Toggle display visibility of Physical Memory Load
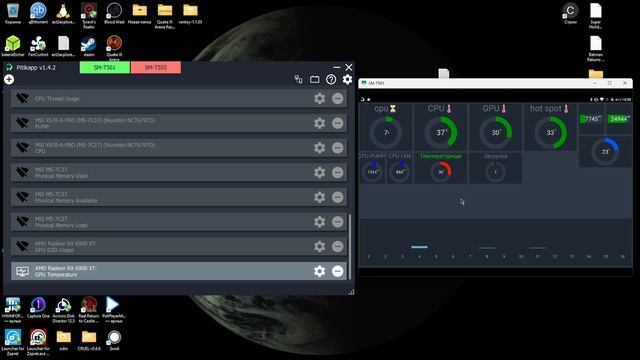Viewport: 640px width, 360px height. coord(22,222)
